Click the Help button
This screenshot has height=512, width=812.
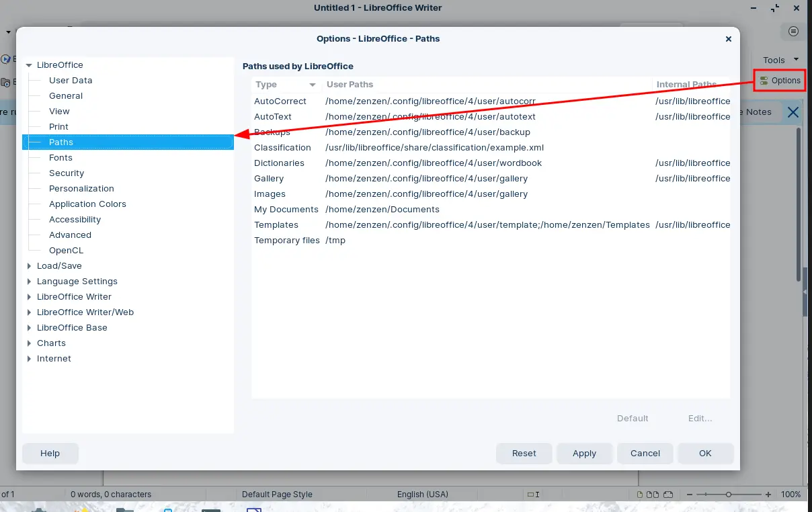[x=50, y=454]
